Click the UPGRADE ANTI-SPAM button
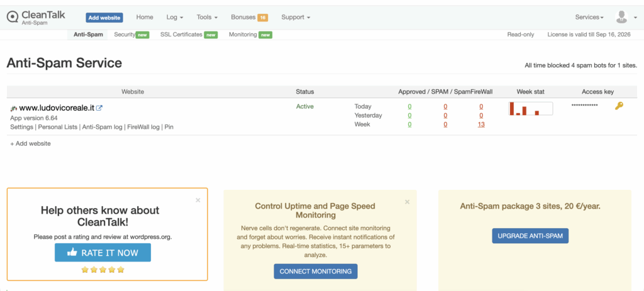The height and width of the screenshot is (291, 644). [x=530, y=236]
